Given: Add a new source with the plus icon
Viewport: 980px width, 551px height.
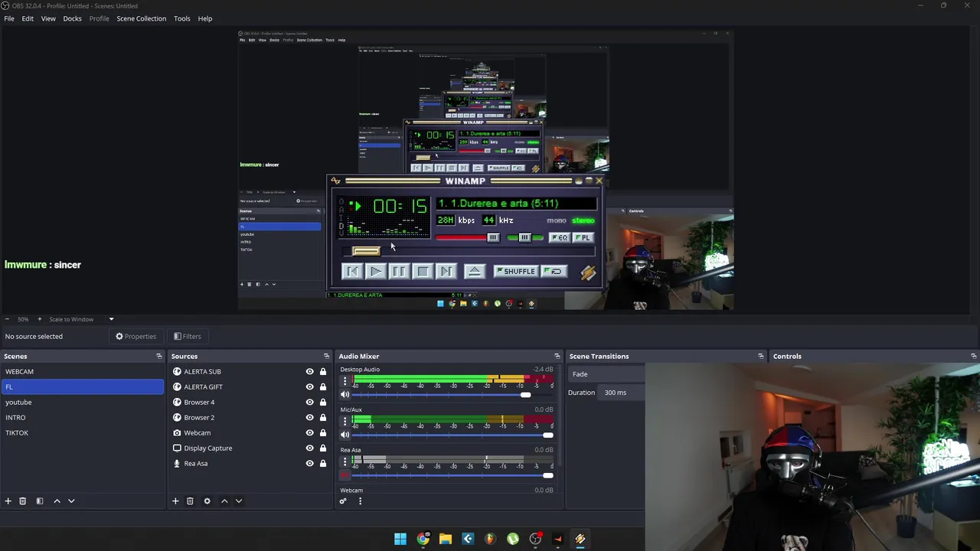Looking at the screenshot, I should [175, 500].
